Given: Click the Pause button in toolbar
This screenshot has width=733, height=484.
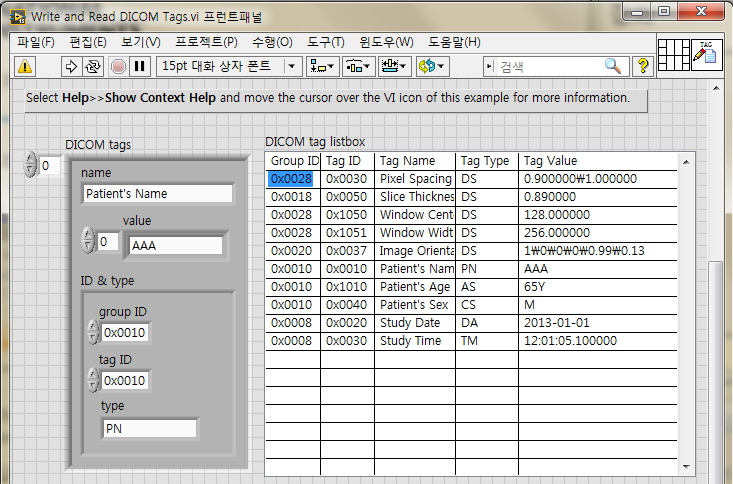Looking at the screenshot, I should [139, 66].
